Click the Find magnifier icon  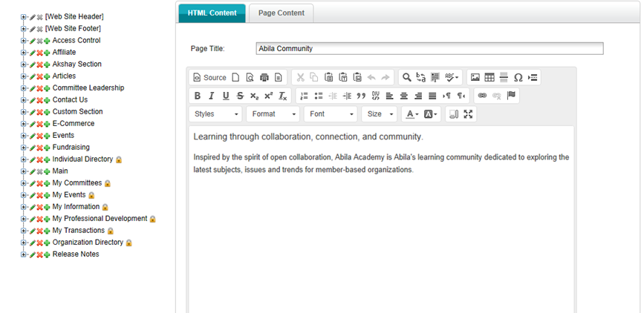pos(406,77)
